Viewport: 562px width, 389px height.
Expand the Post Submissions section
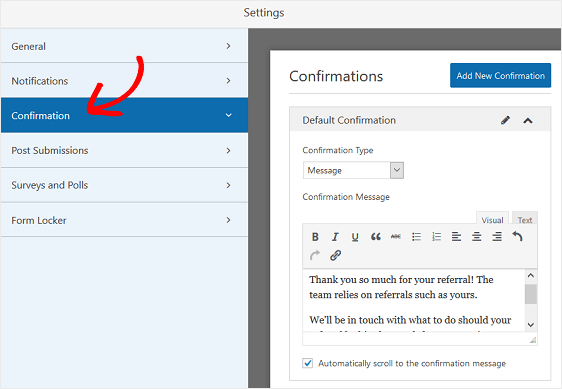click(228, 150)
